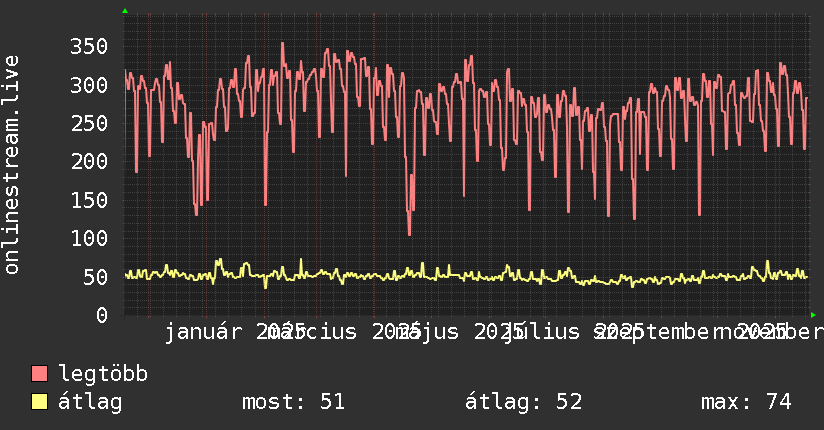Viewport: 824px width, 430px height.
Task: Click the 'átlag: 52' statistic value
Action: click(x=523, y=402)
